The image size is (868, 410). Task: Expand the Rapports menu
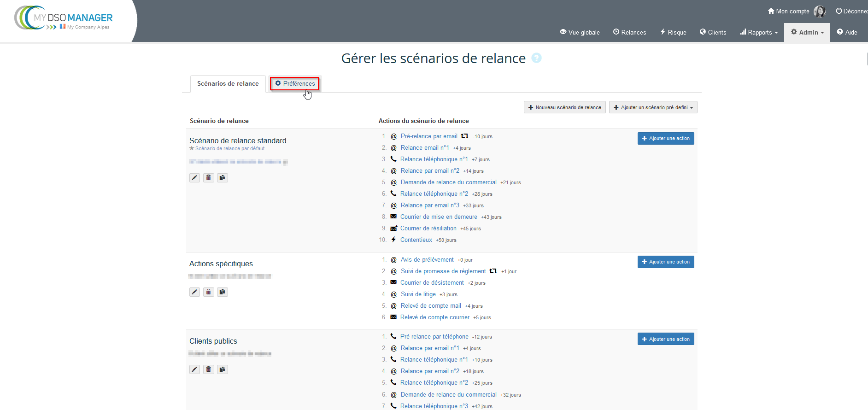click(759, 32)
